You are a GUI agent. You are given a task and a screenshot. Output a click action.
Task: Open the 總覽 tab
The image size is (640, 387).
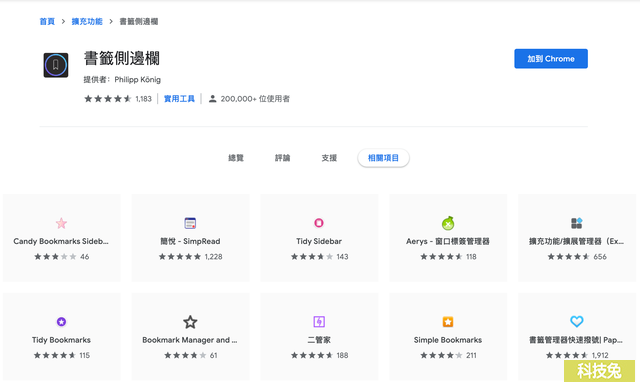(x=236, y=158)
